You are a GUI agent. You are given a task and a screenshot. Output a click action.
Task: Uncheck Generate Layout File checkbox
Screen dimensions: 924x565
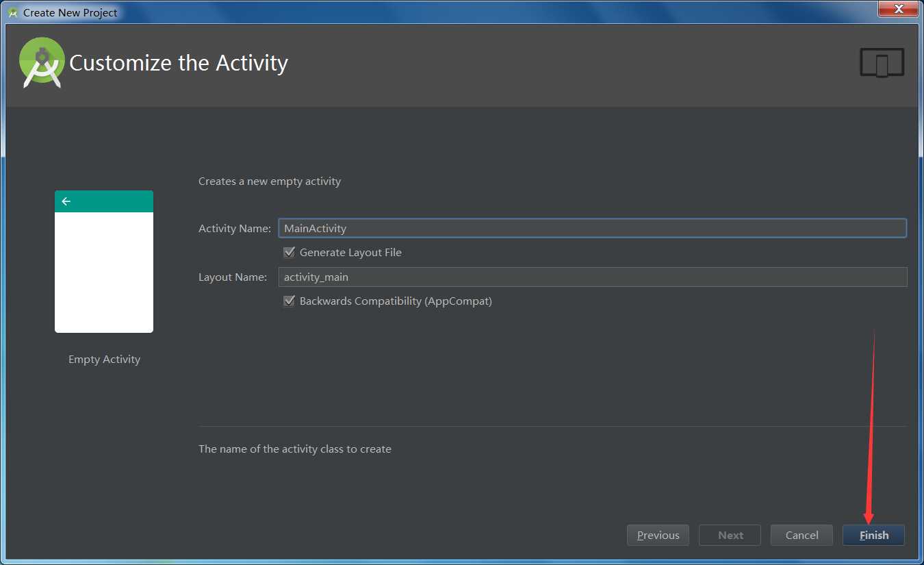tap(289, 252)
